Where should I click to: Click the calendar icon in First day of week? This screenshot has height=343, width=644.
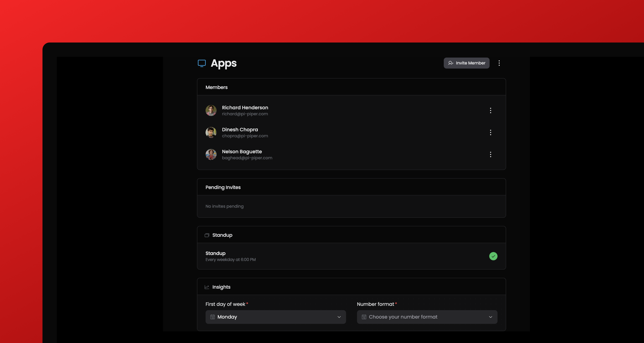click(x=212, y=317)
